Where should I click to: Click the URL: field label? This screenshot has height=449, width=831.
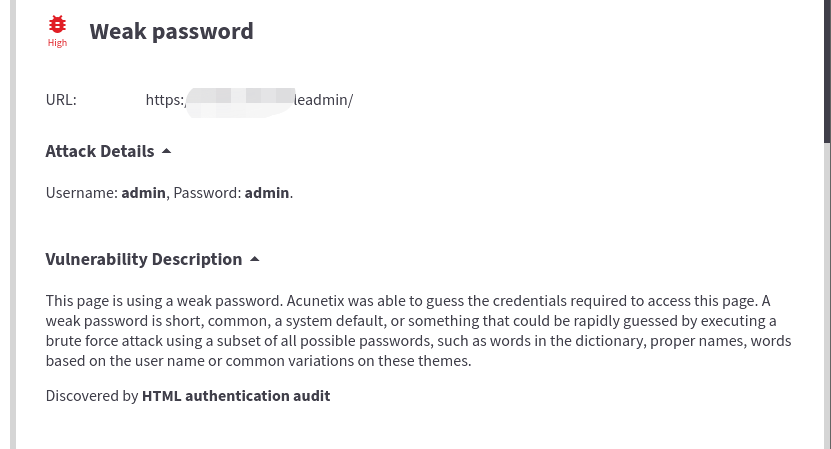61,100
